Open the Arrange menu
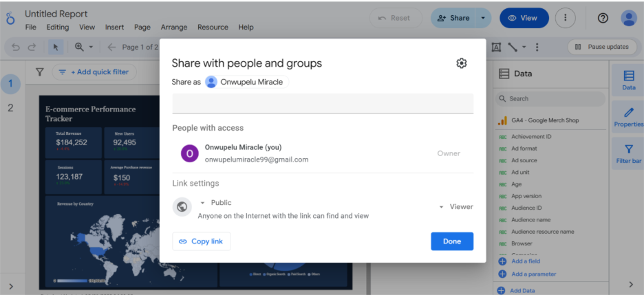This screenshot has width=644, height=295. pyautogui.click(x=173, y=28)
